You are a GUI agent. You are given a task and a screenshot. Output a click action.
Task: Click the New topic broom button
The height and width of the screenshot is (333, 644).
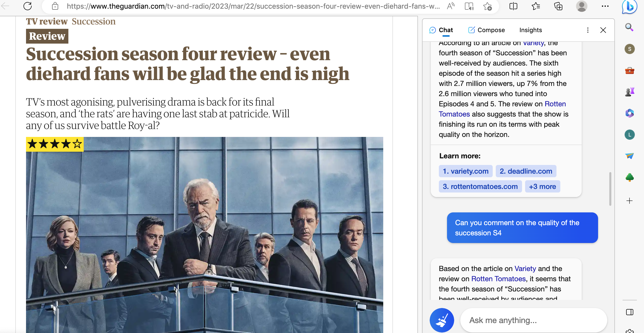(x=442, y=320)
